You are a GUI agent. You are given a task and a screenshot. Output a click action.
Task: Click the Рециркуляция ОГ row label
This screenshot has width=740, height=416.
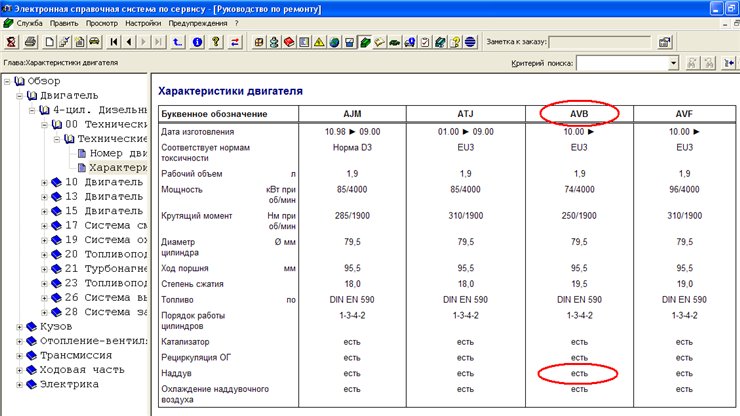tap(196, 357)
